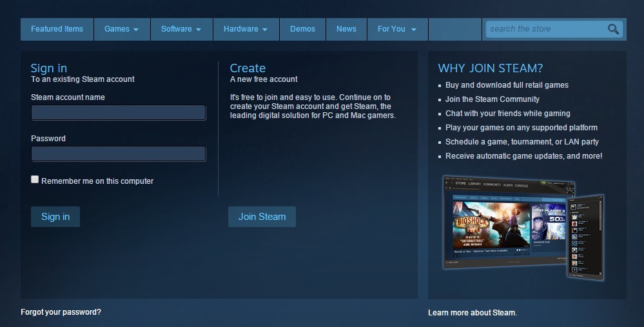Click Join the Steam Community text
The width and height of the screenshot is (644, 327).
(x=493, y=99)
